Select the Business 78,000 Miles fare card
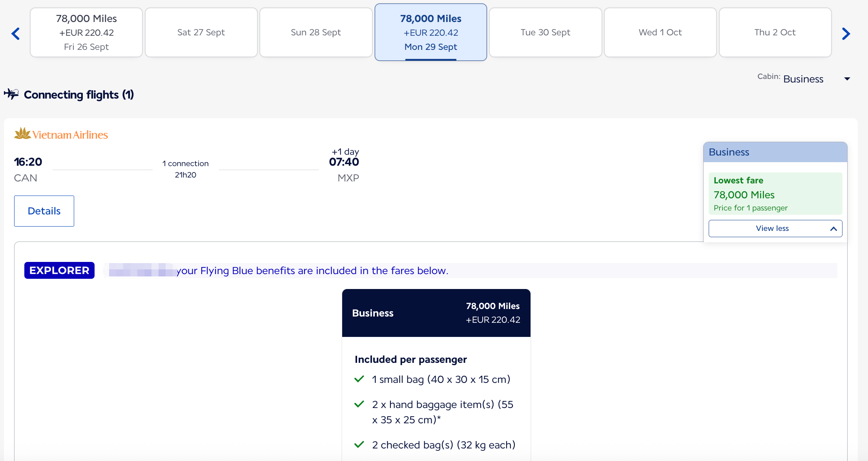This screenshot has height=461, width=868. (x=436, y=313)
